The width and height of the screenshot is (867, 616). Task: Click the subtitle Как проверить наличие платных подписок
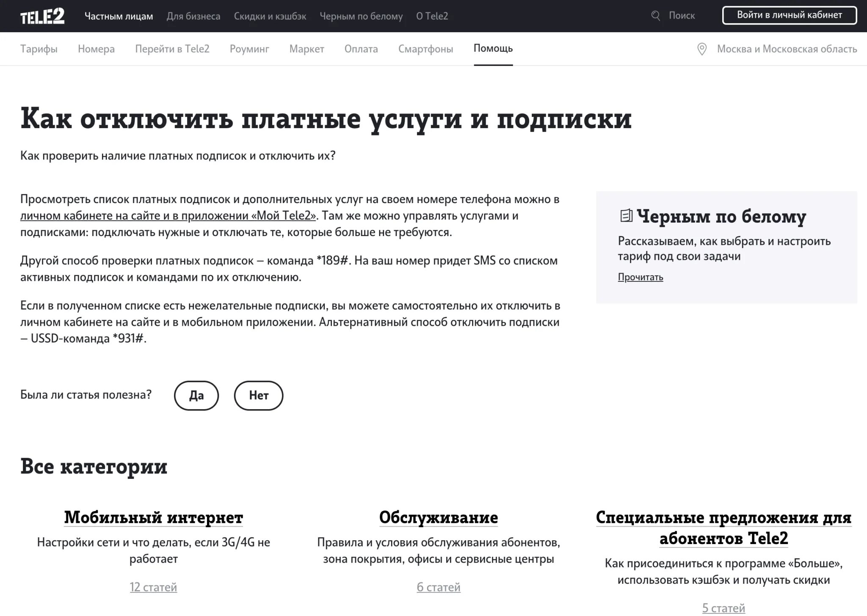178,156
